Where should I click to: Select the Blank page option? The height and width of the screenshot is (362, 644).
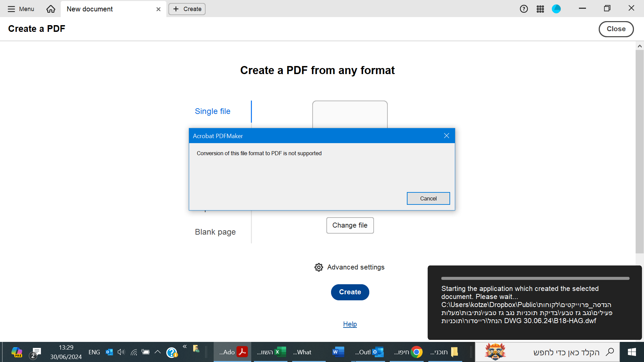215,232
